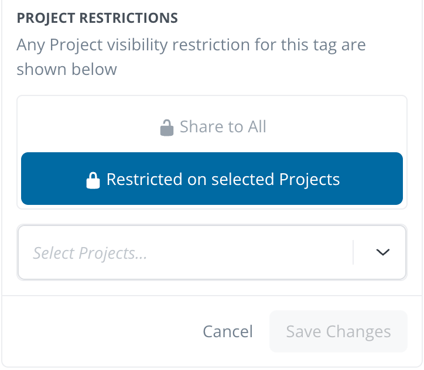
Task: Click the PROJECT RESTRICTIONS heading
Action: tap(97, 18)
